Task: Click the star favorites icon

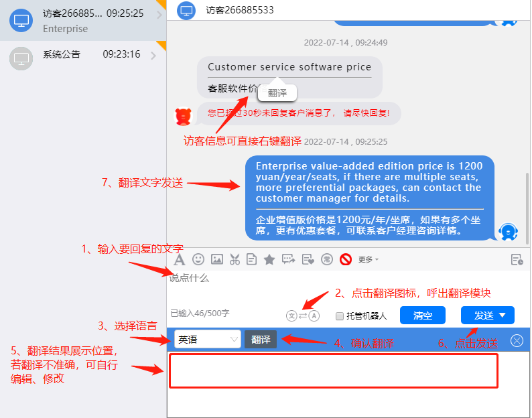Action: coord(269,259)
